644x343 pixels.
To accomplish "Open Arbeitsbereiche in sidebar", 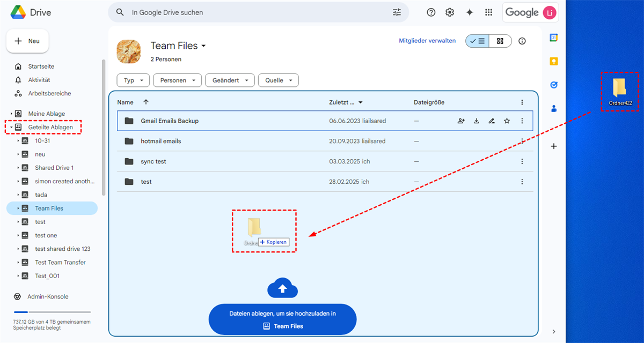I will [49, 93].
